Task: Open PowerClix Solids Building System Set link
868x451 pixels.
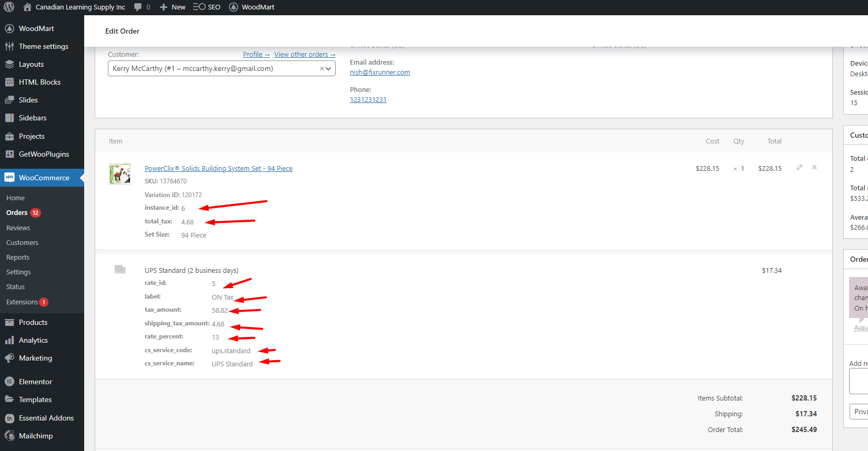Action: coord(218,169)
